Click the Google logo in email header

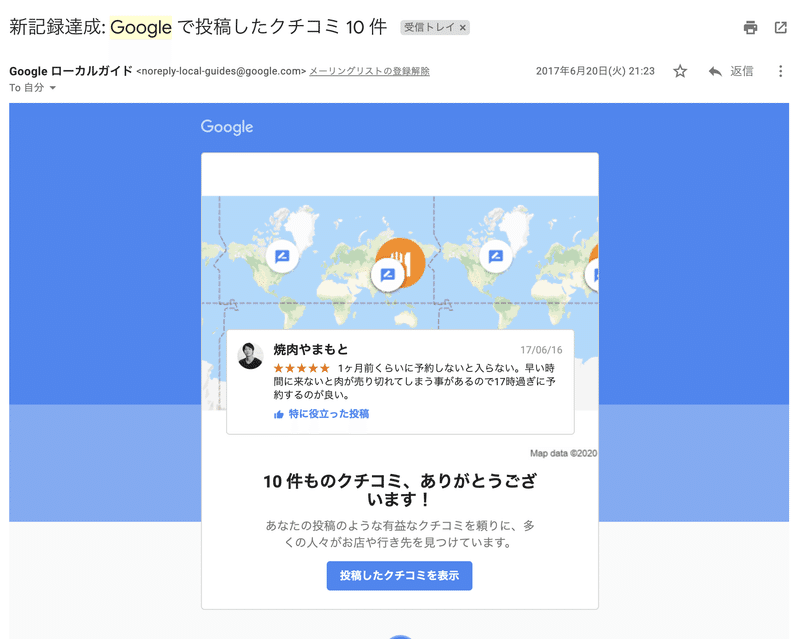click(x=227, y=127)
